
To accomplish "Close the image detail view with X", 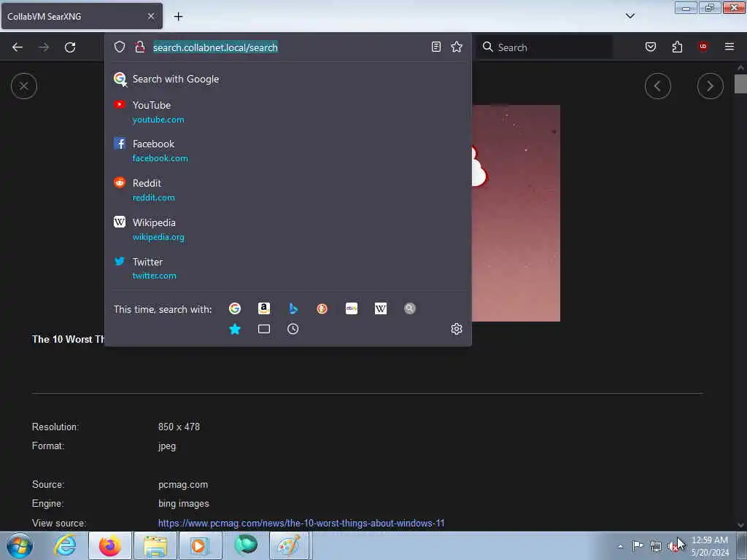I will pos(24,86).
